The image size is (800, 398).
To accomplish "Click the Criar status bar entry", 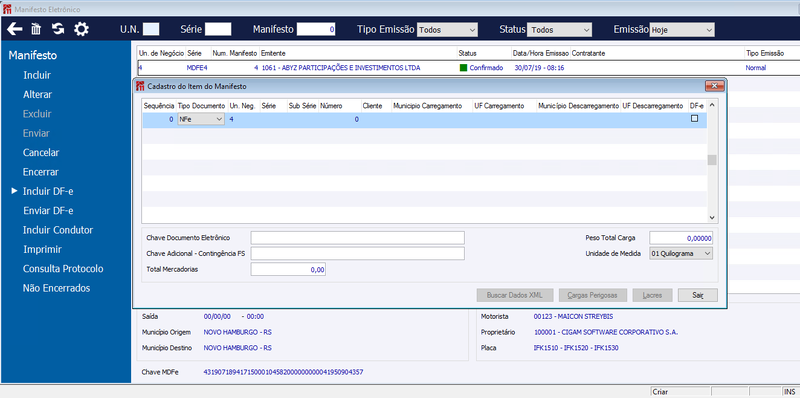I will [680, 392].
